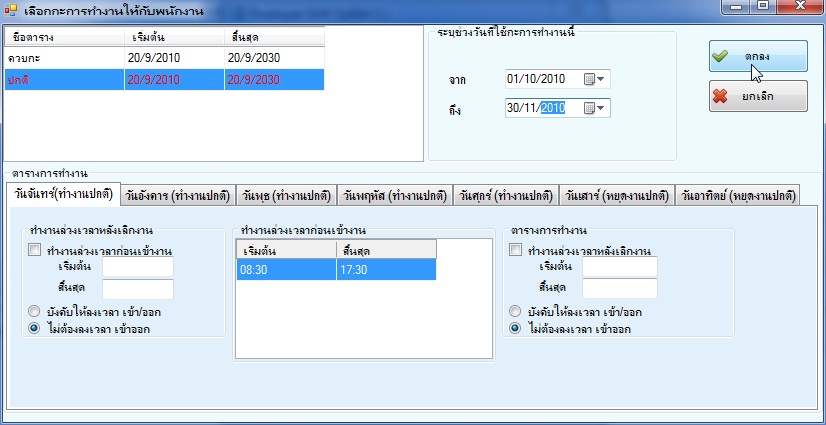Click right group สิ้นสุด time field
This screenshot has width=826, height=425.
(x=620, y=289)
